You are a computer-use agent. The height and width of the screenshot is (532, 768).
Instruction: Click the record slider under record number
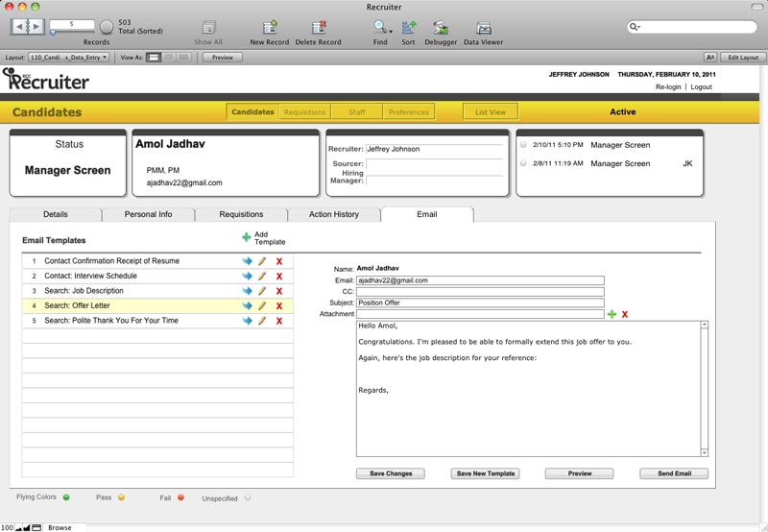[53, 33]
